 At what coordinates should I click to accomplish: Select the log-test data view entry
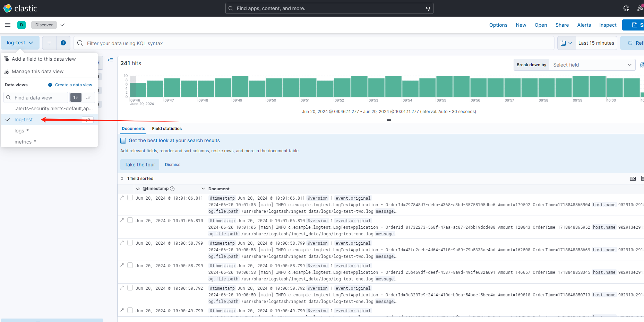(49, 120)
